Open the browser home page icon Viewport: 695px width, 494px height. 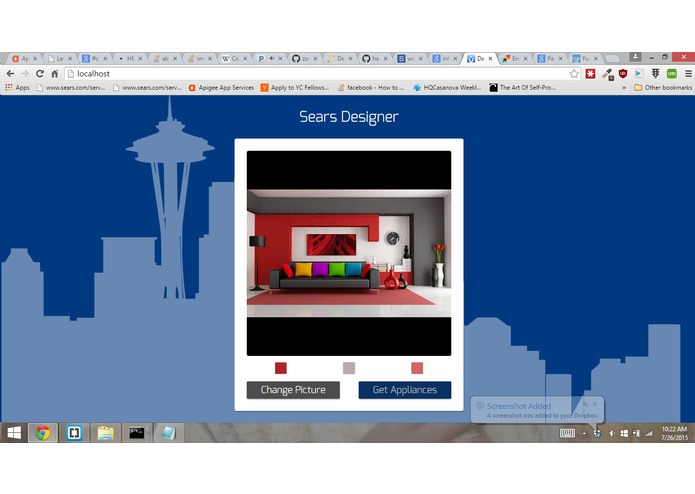tap(55, 74)
